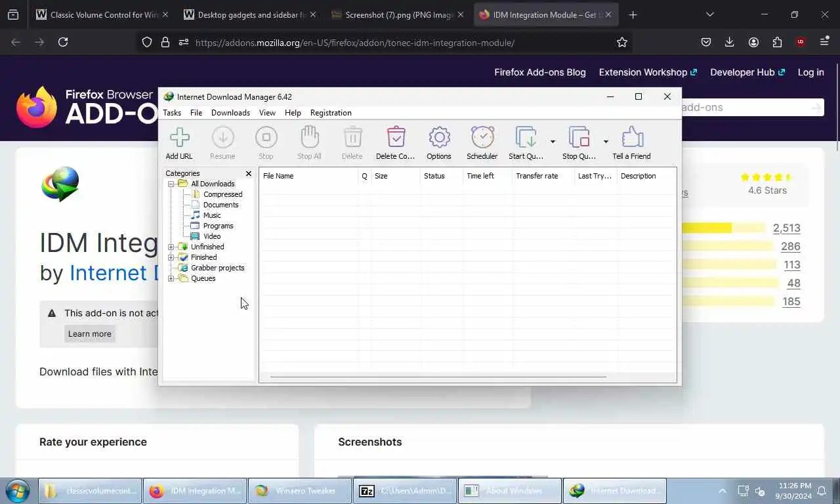Click the Delete trash icon
This screenshot has width=840, height=504.
click(352, 138)
